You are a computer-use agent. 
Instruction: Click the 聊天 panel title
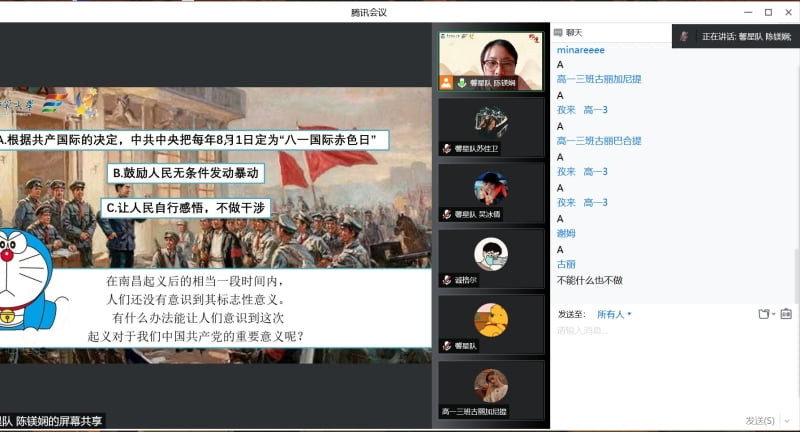574,33
